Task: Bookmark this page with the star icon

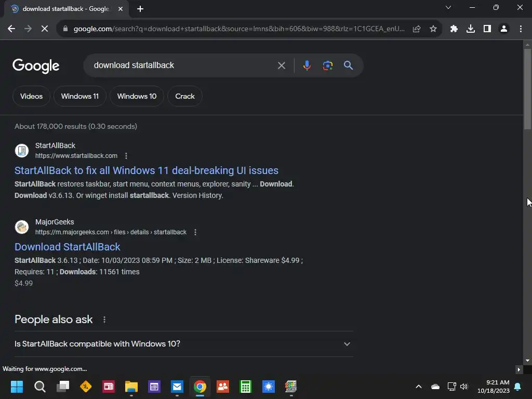Action: click(x=433, y=29)
